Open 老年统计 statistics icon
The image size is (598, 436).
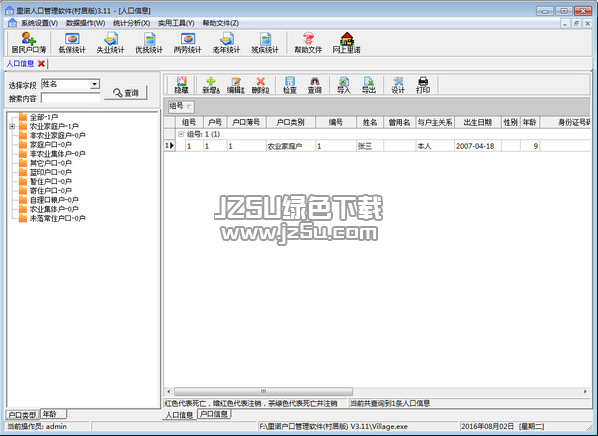tap(226, 43)
